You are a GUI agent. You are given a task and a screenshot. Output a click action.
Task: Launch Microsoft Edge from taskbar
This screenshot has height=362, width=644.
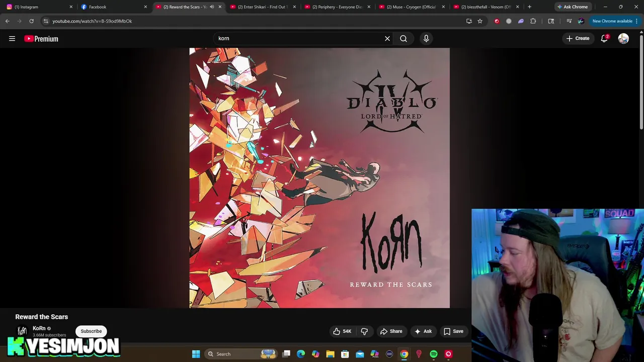(x=301, y=354)
